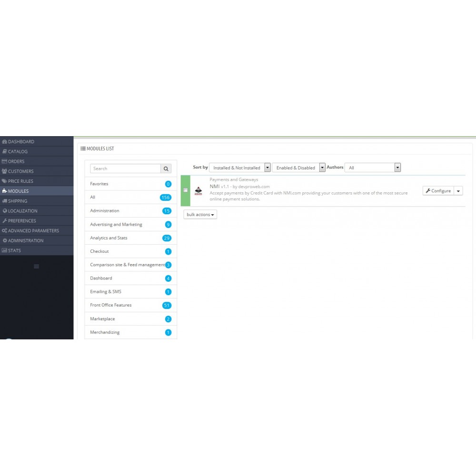Click the Catalog book icon in sidebar

tap(4, 151)
